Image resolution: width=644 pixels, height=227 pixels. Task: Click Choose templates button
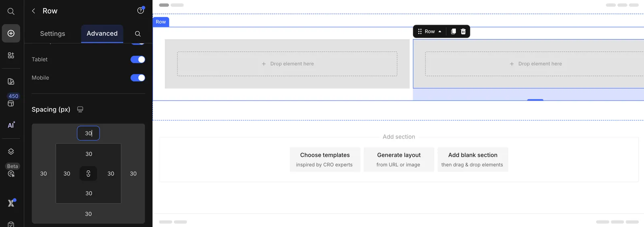pos(325,159)
